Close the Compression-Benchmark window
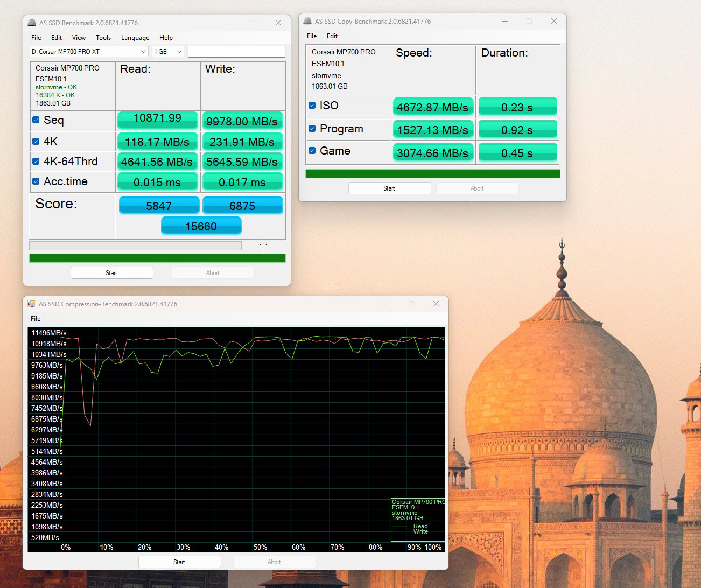Image resolution: width=701 pixels, height=588 pixels. coord(436,304)
